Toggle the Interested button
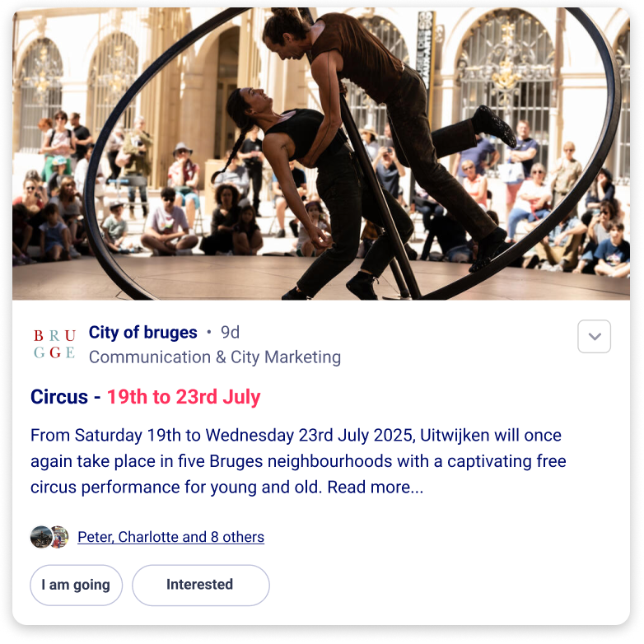Image resolution: width=644 pixels, height=644 pixels. tap(200, 585)
